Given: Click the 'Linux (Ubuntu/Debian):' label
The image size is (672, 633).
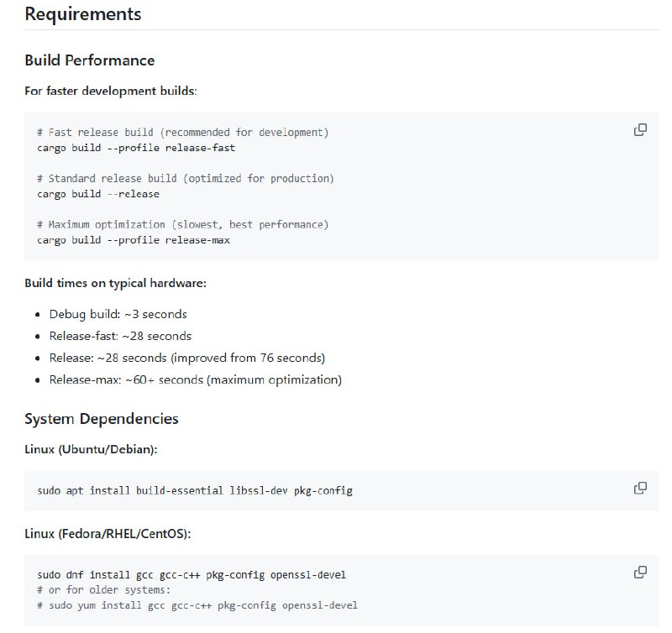Looking at the screenshot, I should click(91, 450).
